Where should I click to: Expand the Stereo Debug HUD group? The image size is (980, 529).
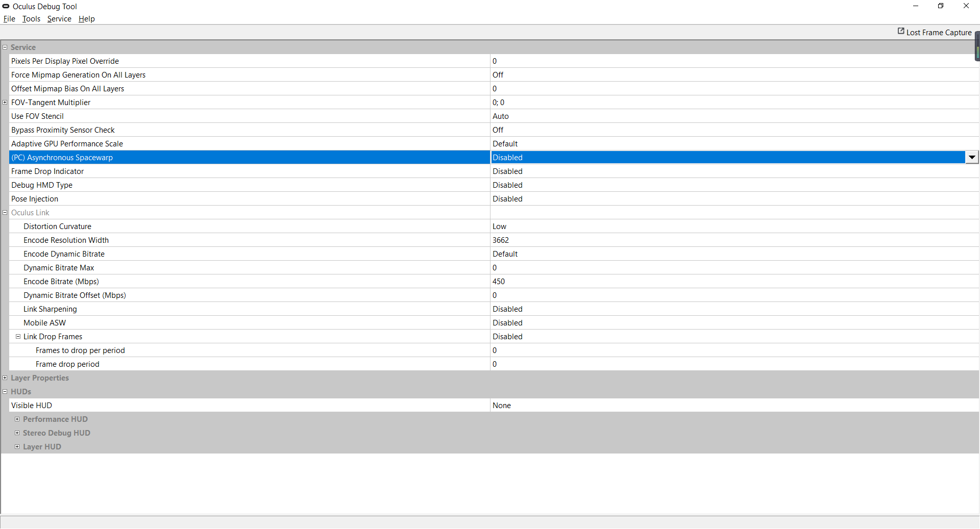[x=17, y=433]
